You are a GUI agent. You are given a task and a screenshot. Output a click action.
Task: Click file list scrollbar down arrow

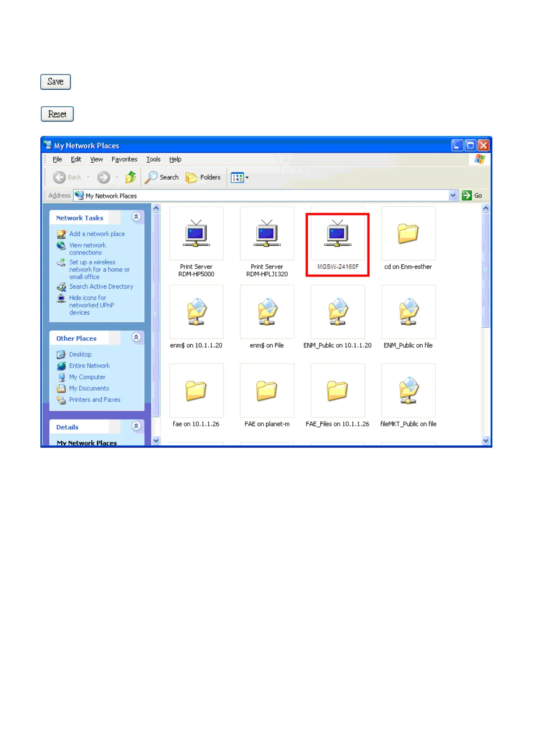[486, 440]
